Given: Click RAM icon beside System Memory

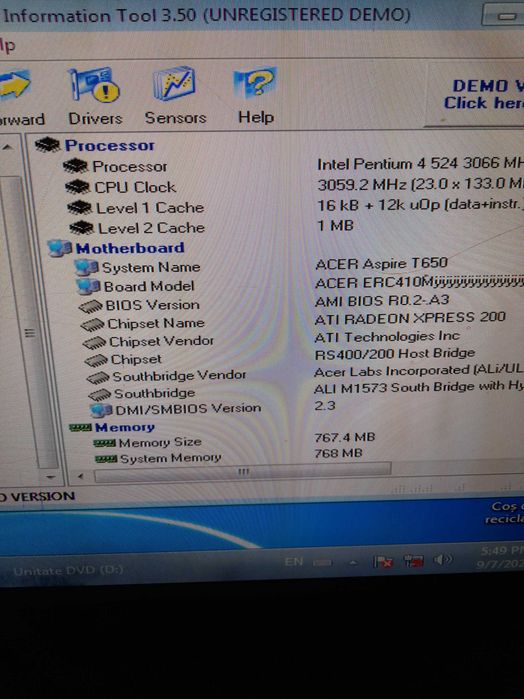Looking at the screenshot, I should 106,459.
